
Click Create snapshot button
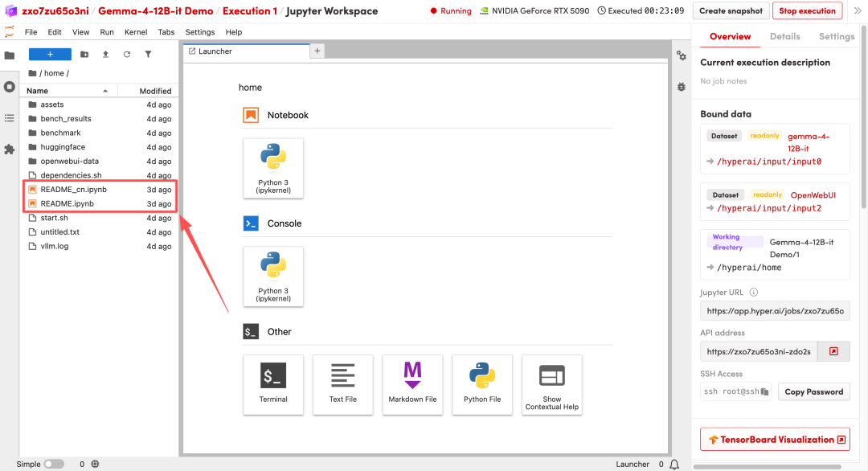click(731, 10)
